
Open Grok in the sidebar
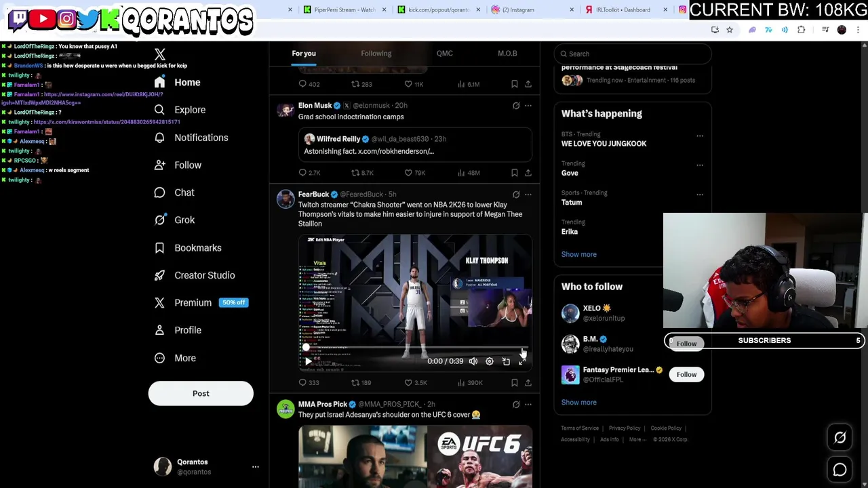175,220
